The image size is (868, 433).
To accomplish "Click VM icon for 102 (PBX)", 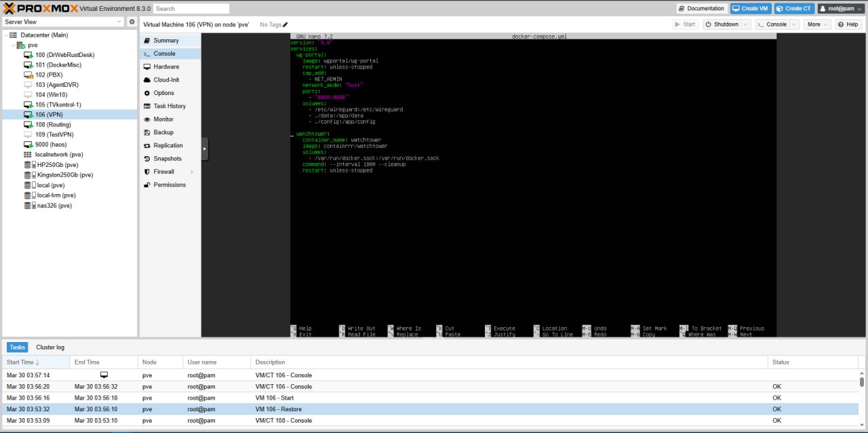I will [28, 75].
